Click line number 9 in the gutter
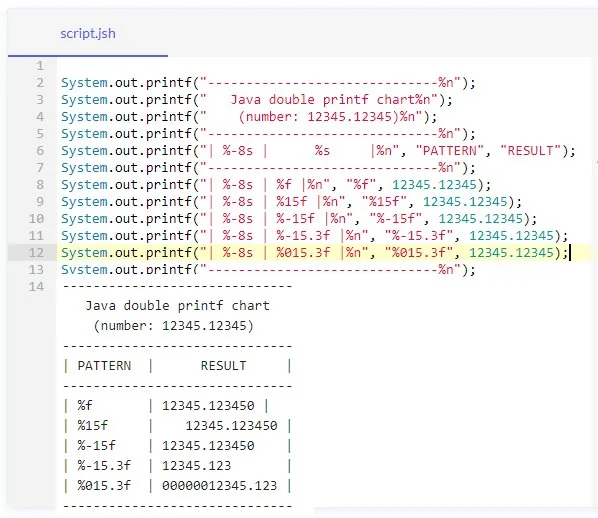 click(x=40, y=202)
